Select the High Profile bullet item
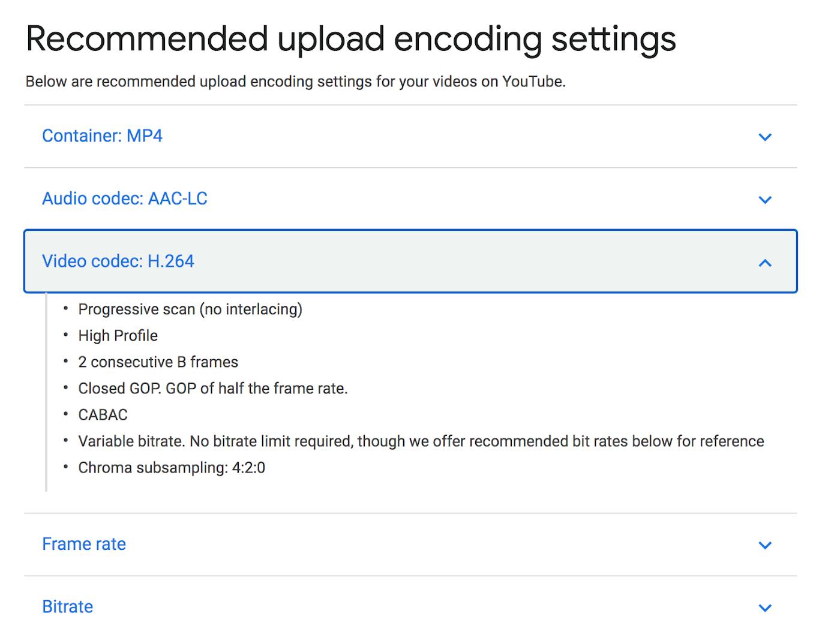Viewport: 840px width, 638px height. pyautogui.click(x=118, y=336)
